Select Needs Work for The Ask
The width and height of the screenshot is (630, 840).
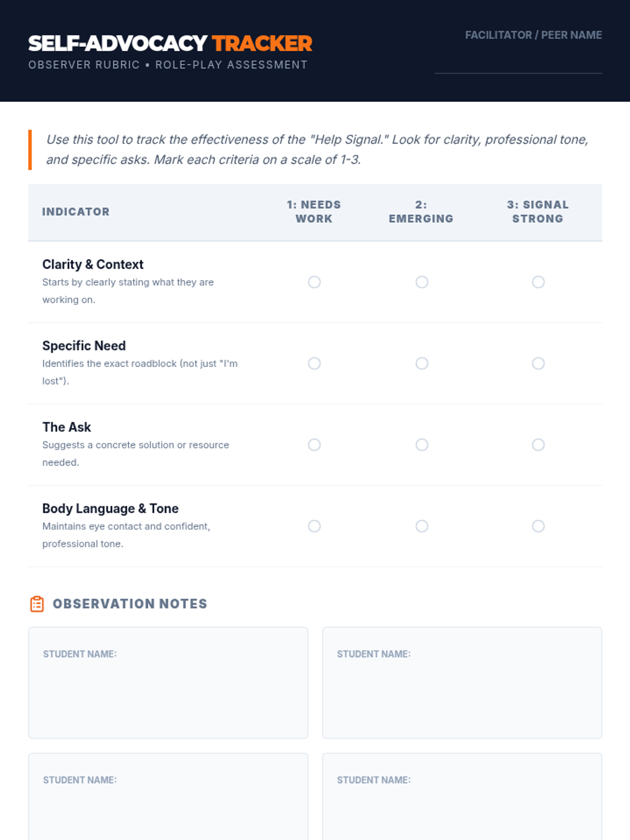[x=314, y=445]
